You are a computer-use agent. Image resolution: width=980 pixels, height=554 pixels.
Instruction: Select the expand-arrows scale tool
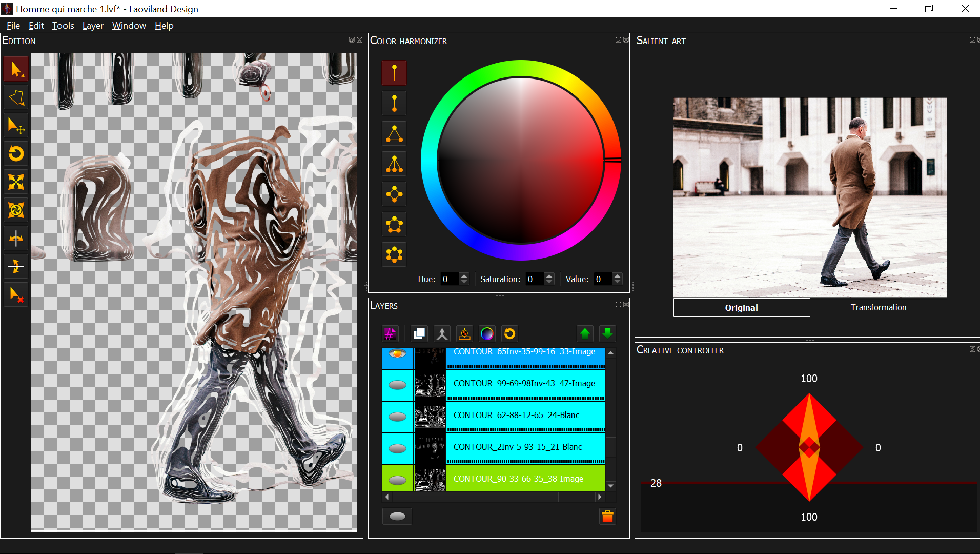[16, 182]
